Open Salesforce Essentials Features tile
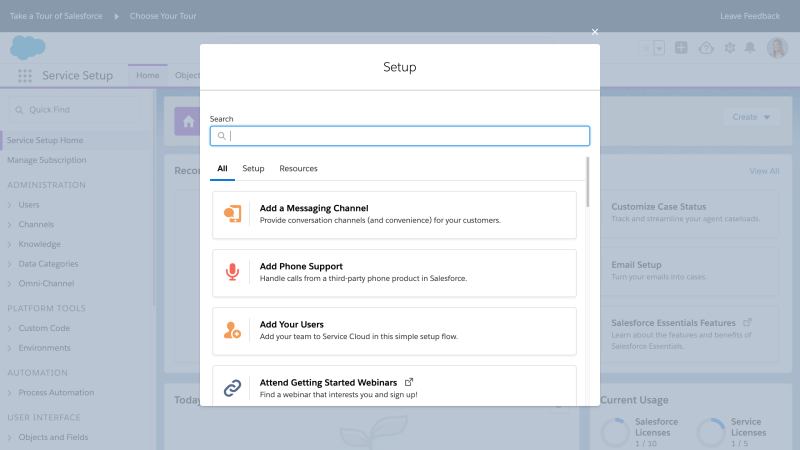Screen dimensions: 800x450 tap(690, 334)
